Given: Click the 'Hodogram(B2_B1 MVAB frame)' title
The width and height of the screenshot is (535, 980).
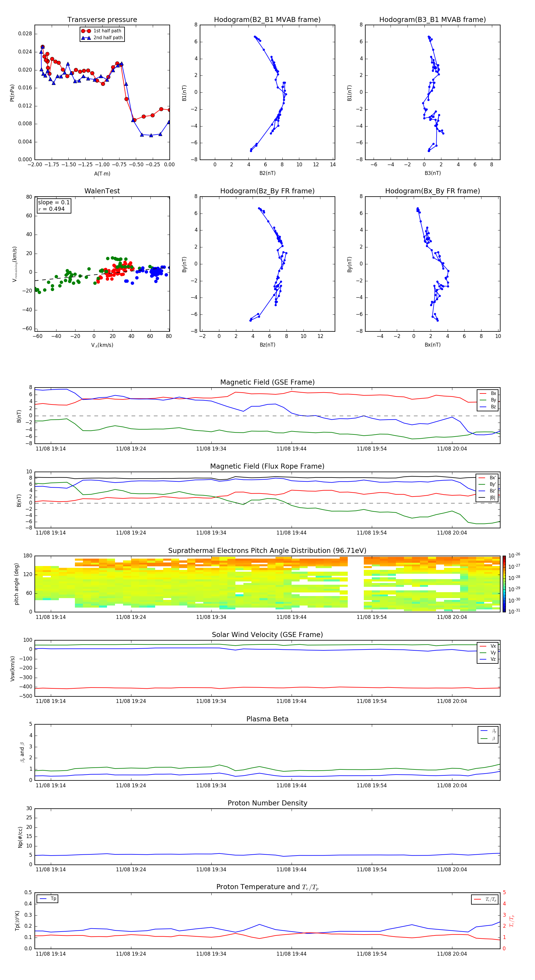Looking at the screenshot, I should point(267,19).
